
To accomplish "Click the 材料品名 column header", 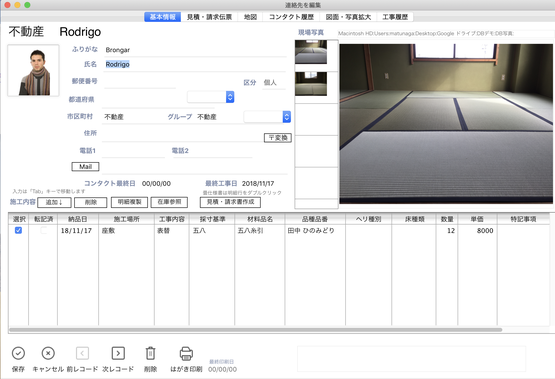I will pyautogui.click(x=259, y=219).
